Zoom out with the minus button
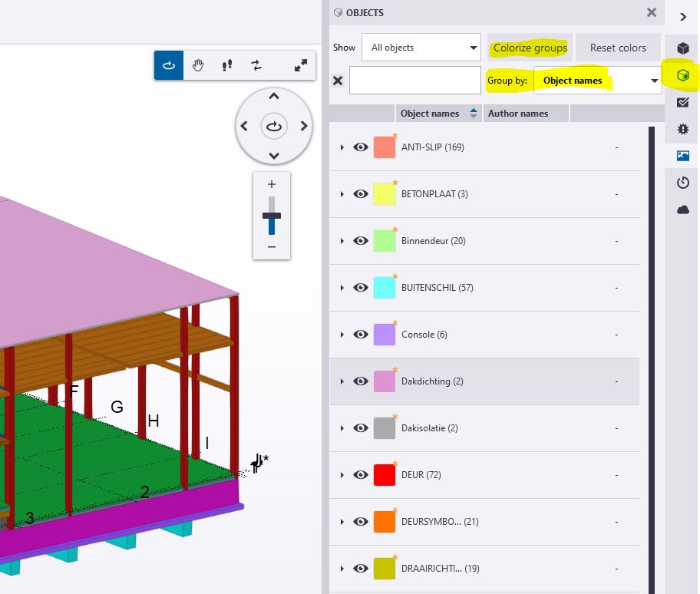 pyautogui.click(x=272, y=247)
